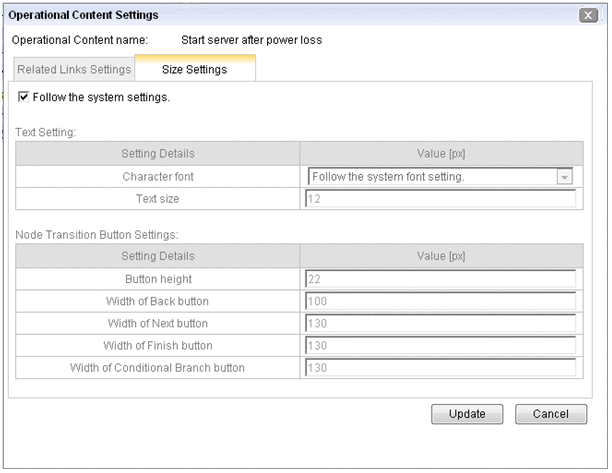612x473 pixels.
Task: Uncheck the Follow the system settings checkbox
Action: point(24,98)
